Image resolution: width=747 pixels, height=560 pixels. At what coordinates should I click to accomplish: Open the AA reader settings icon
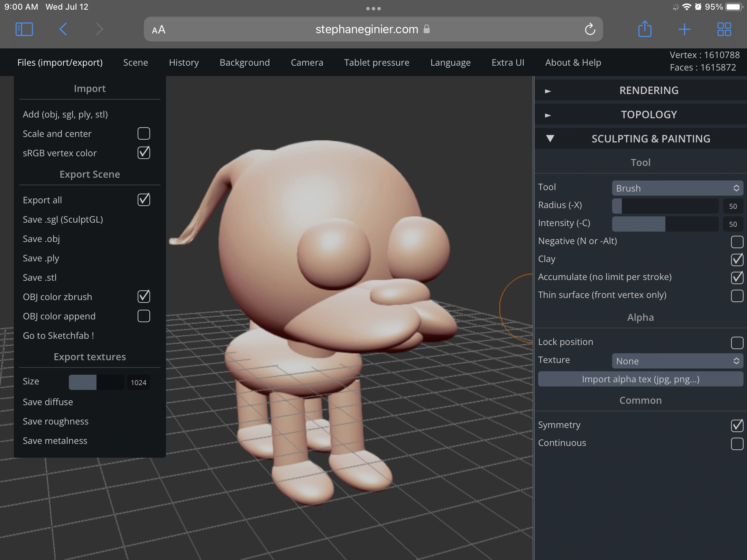(159, 30)
